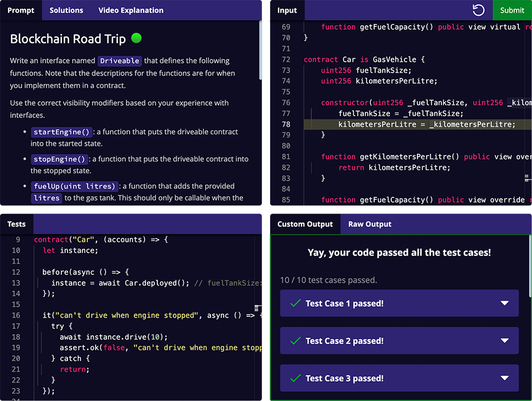The image size is (532, 401).
Task: Expand the Test Case 1 passed details
Action: pyautogui.click(x=504, y=303)
